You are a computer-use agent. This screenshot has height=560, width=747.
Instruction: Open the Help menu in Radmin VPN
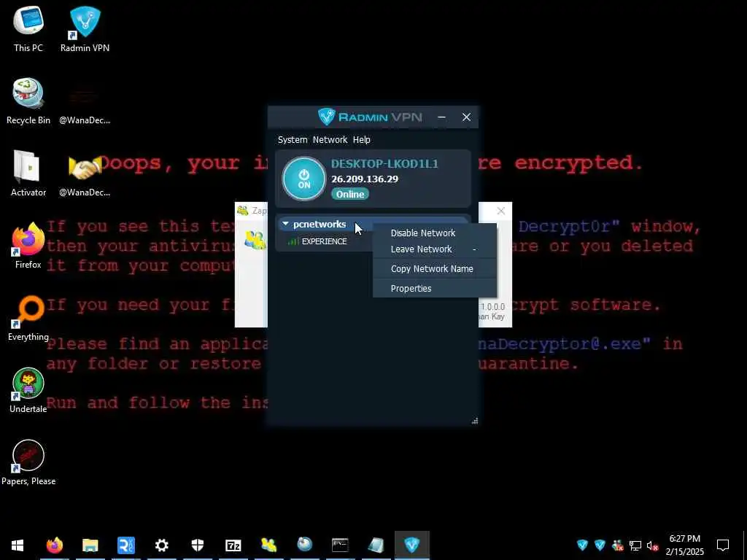pyautogui.click(x=362, y=139)
